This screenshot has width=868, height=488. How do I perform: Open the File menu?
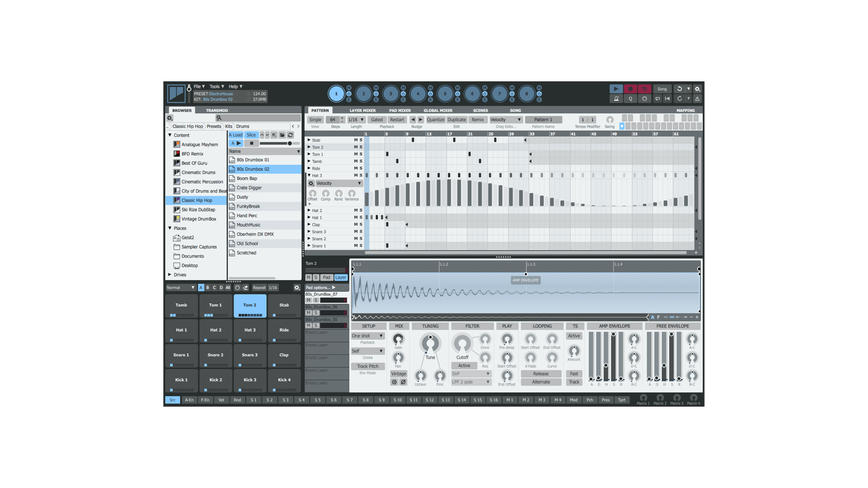tap(199, 87)
